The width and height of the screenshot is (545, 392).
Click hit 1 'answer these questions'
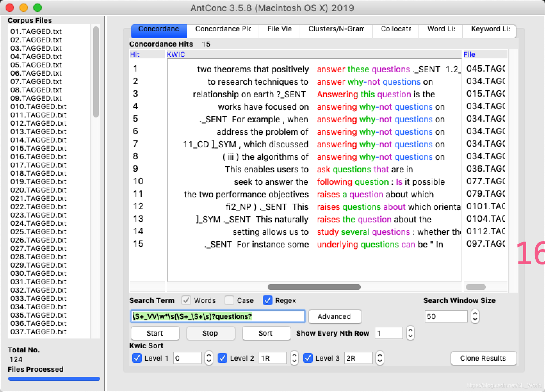pyautogui.click(x=363, y=70)
